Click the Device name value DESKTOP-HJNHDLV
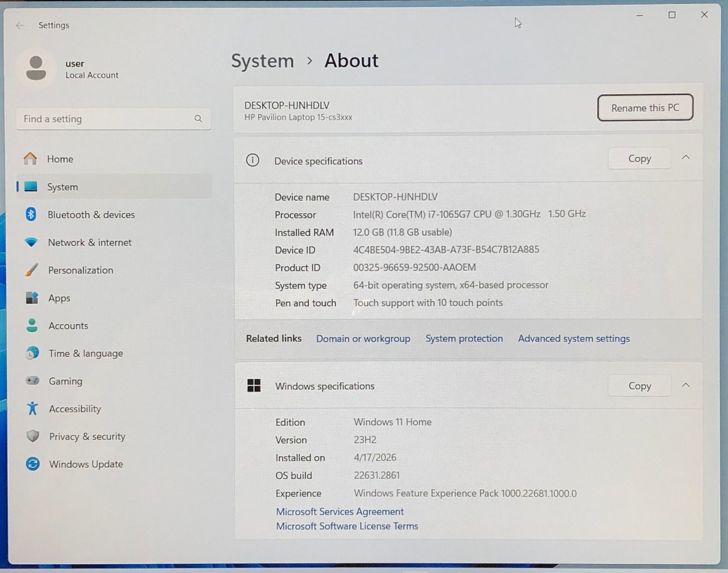The image size is (728, 573). point(395,197)
